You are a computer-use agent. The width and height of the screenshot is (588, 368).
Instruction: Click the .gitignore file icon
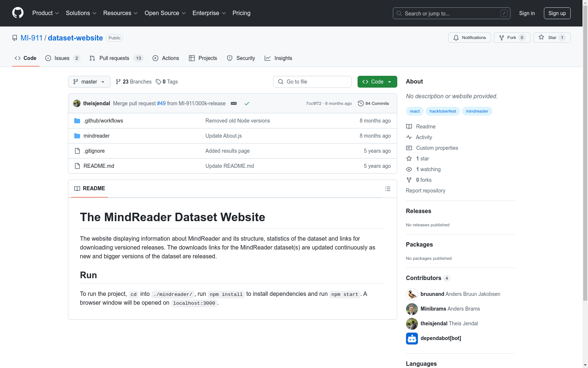77,151
